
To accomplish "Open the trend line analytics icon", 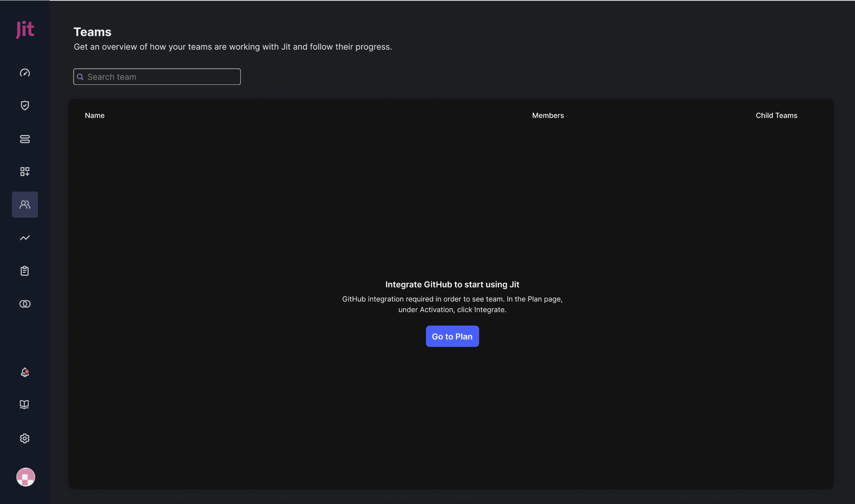I will click(x=25, y=238).
